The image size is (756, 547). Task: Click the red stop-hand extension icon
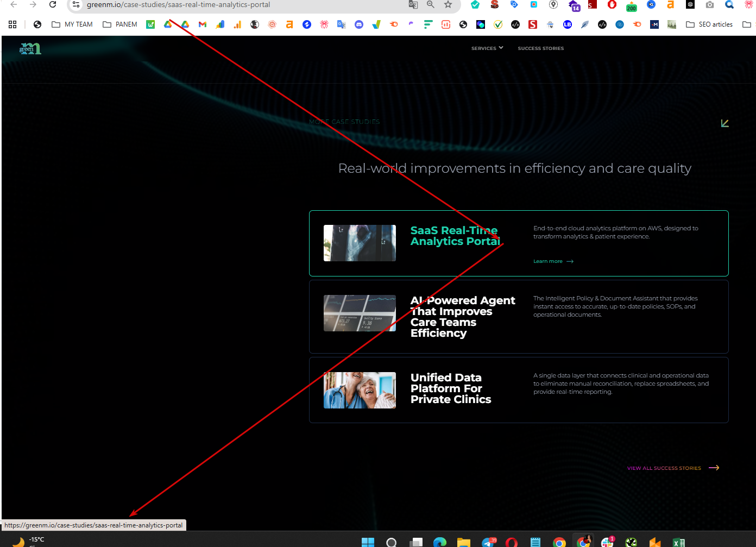tap(612, 4)
